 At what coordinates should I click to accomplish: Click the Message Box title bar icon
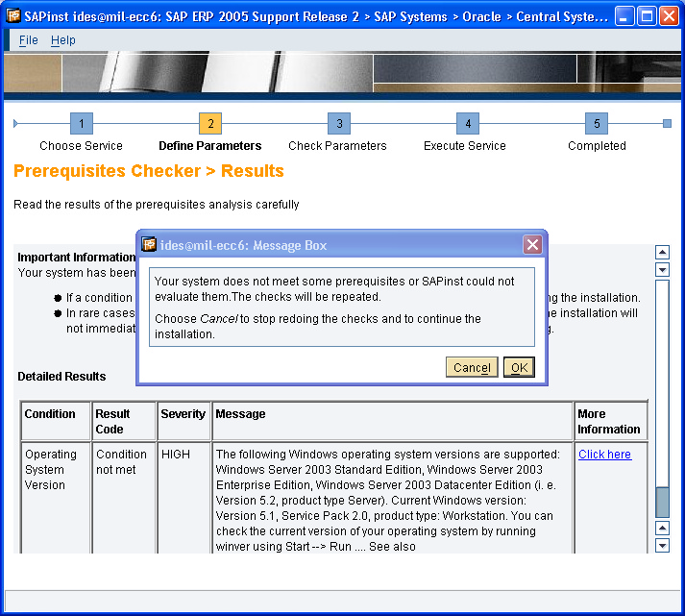[149, 245]
